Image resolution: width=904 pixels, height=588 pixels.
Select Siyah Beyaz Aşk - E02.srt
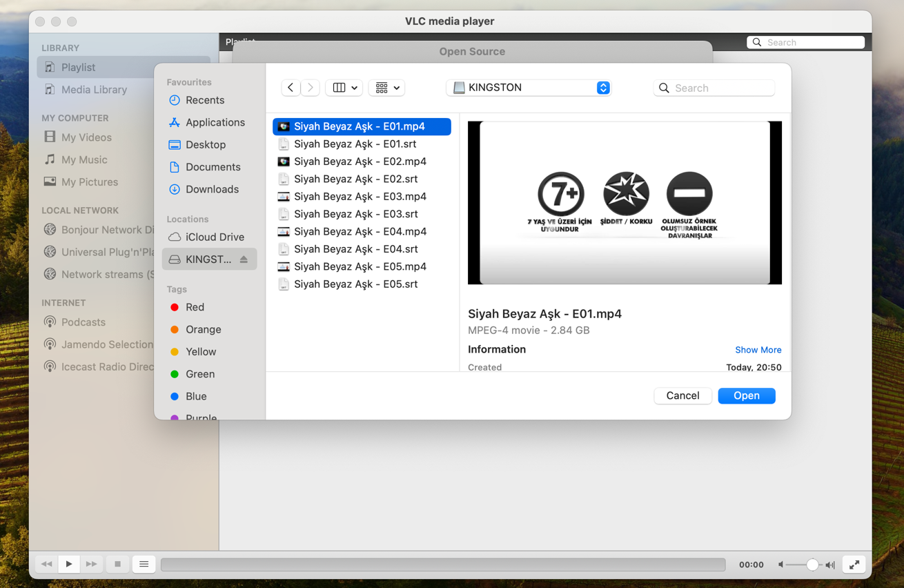(x=362, y=179)
